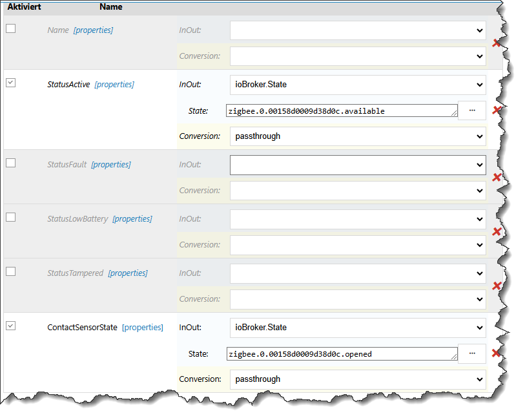Click the StatusActive state text field

342,111
